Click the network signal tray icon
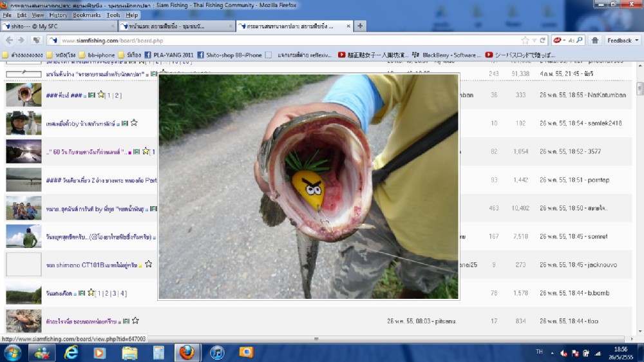 click(x=598, y=353)
